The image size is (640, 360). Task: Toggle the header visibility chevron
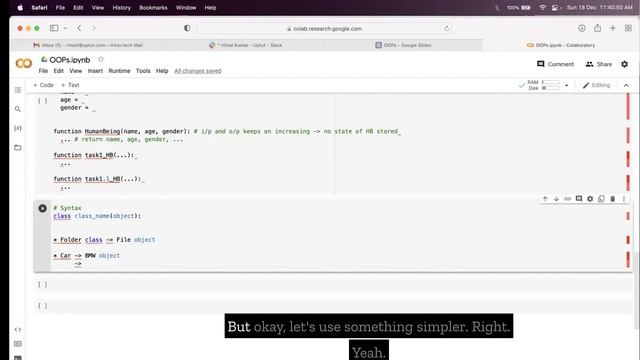coord(626,85)
